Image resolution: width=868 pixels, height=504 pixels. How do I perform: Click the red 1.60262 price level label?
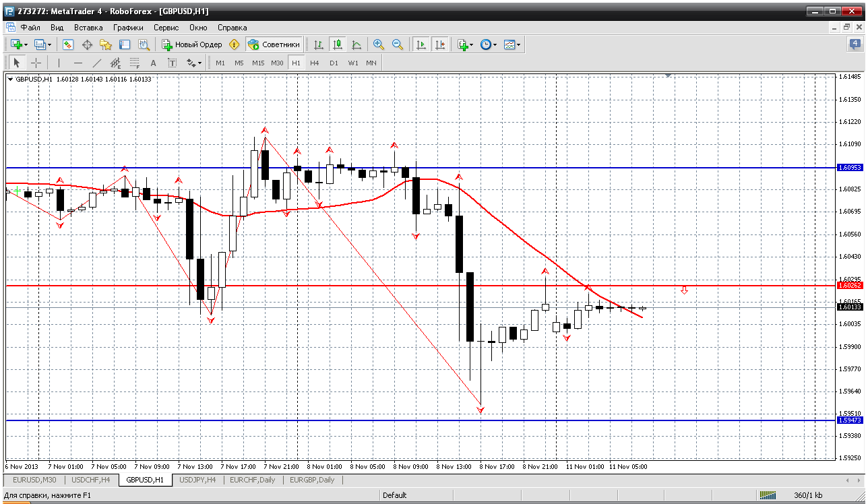[x=850, y=285]
